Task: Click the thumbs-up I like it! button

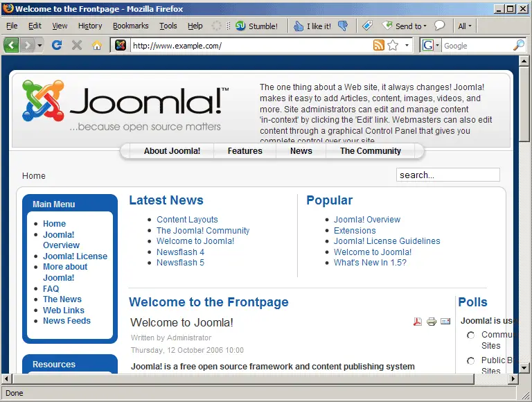Action: point(312,26)
